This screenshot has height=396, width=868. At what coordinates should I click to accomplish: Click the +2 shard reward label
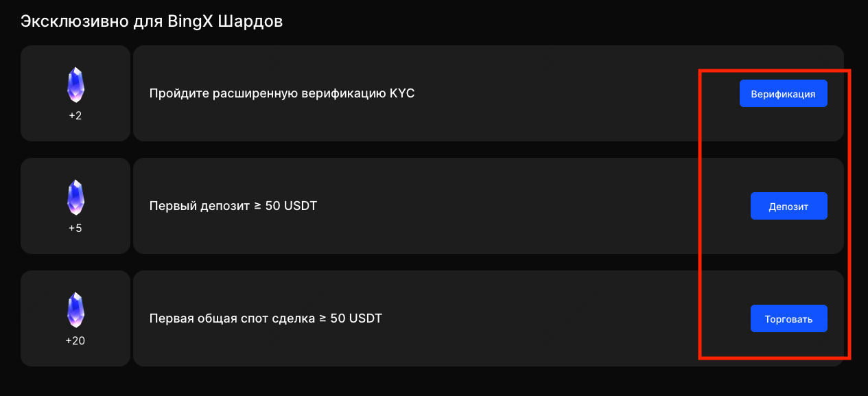click(75, 116)
